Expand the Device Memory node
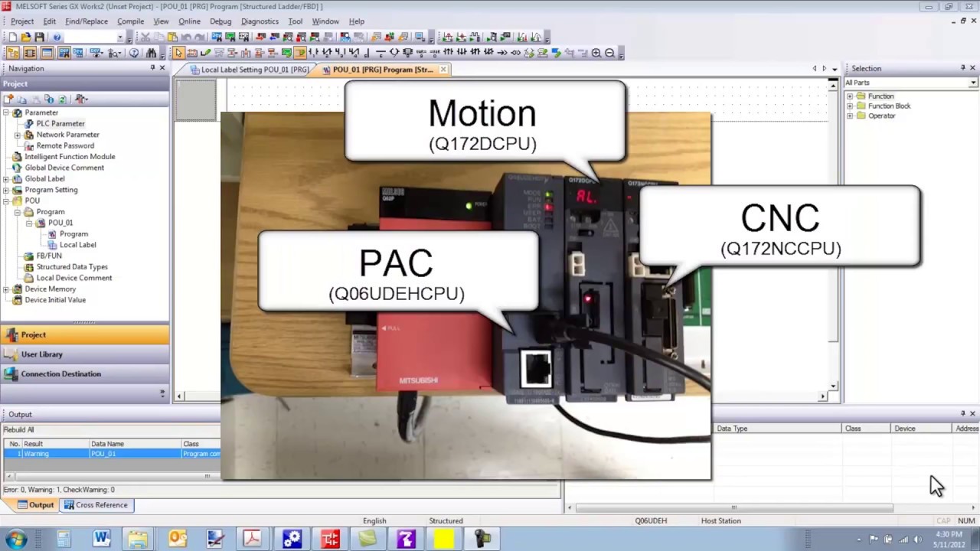Screen dimensions: 980x551 click(6, 289)
